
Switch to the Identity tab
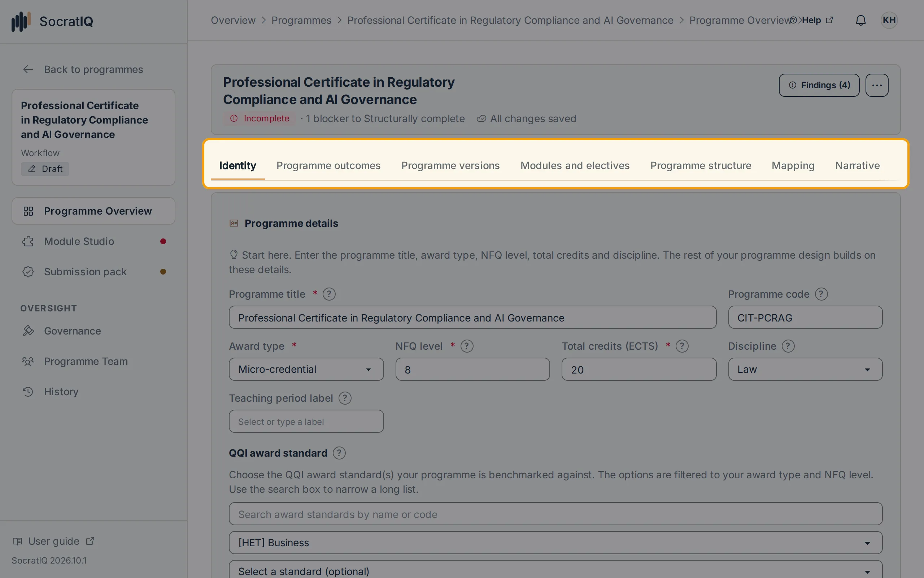coord(237,165)
